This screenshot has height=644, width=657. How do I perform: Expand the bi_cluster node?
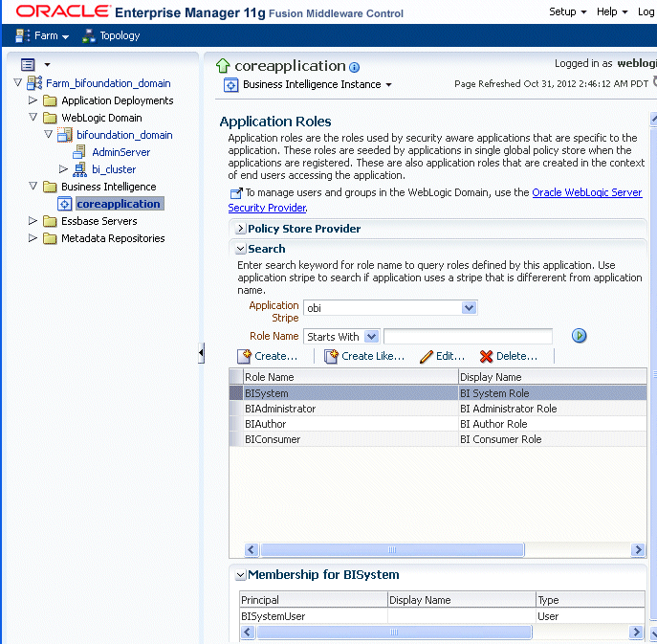coord(63,169)
